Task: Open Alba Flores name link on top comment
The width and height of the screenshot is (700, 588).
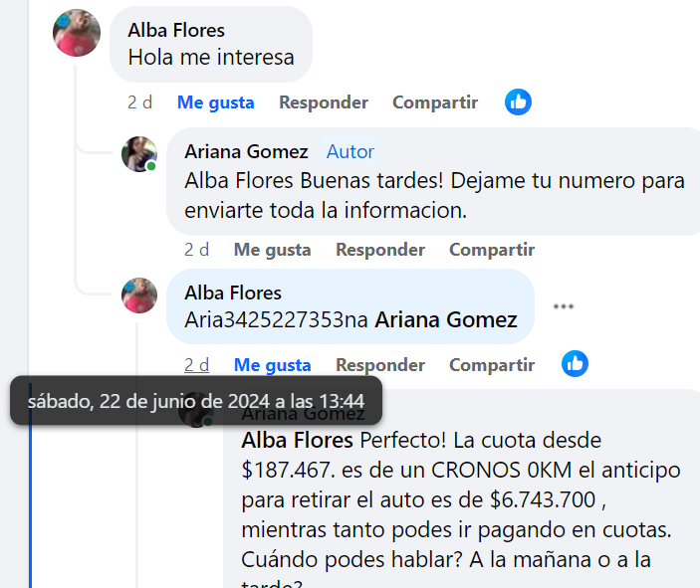Action: click(176, 30)
